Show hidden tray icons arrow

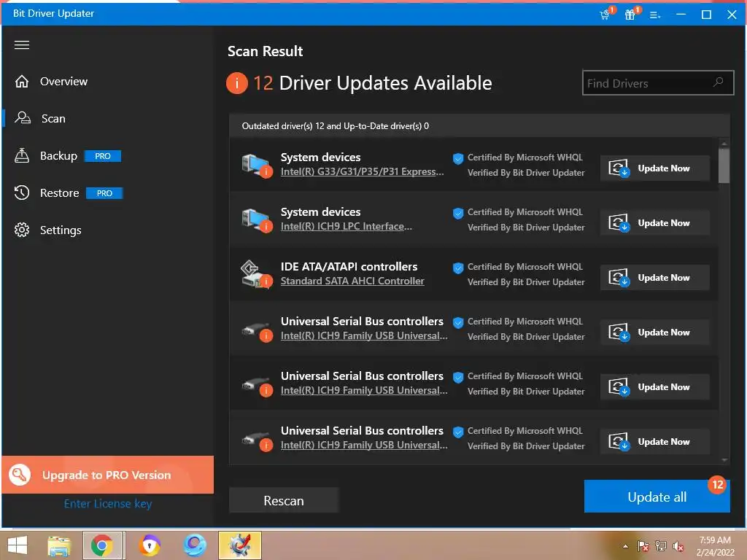[x=625, y=546]
